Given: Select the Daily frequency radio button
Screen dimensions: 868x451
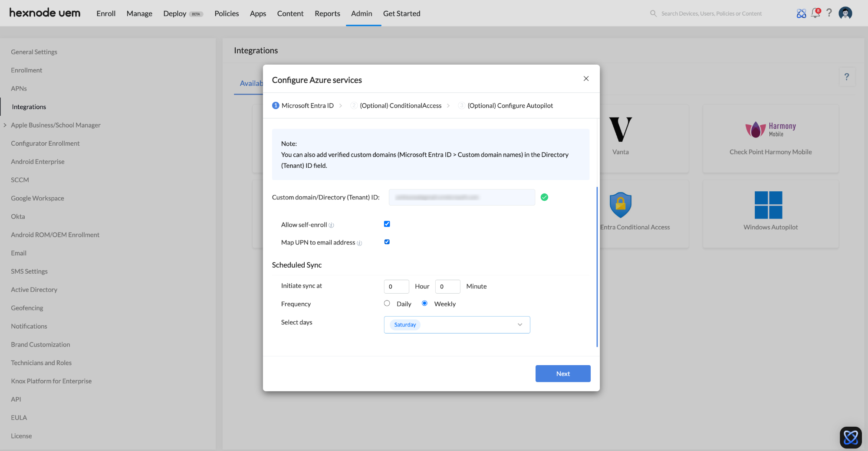Looking at the screenshot, I should (387, 304).
